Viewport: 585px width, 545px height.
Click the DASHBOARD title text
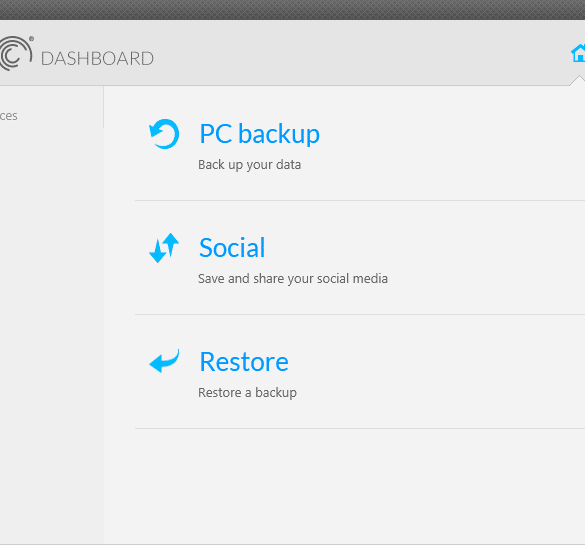click(97, 59)
